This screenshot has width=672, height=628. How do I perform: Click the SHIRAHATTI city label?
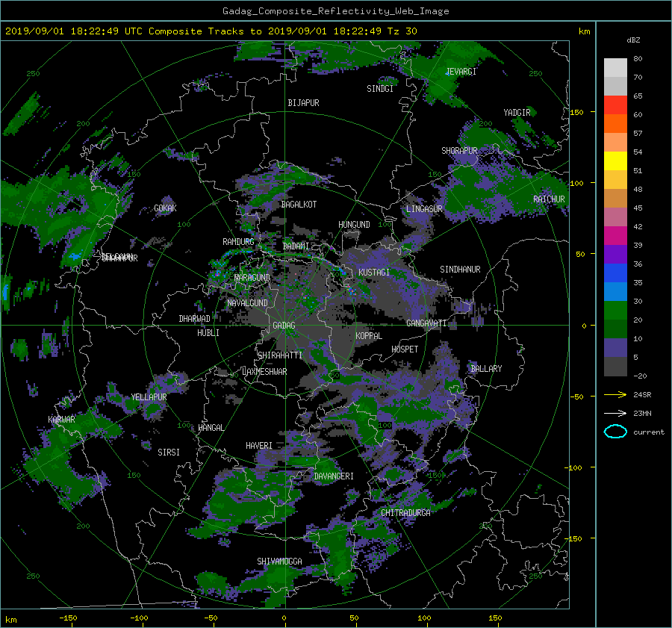[280, 355]
